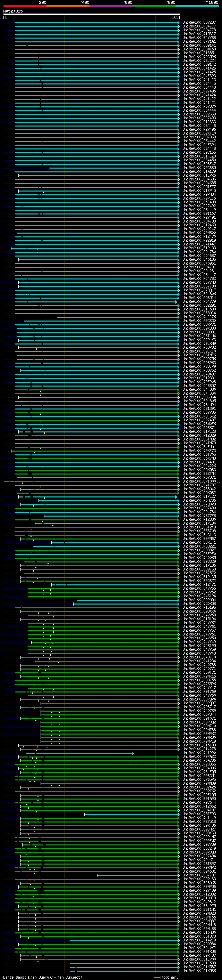The width and height of the screenshot is (222, 980).
Task: Click the query end position 289
Action: click(175, 17)
